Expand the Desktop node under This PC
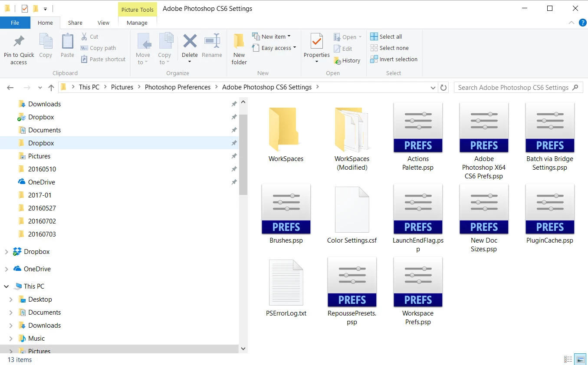Viewport: 588px width, 365px height. (11, 299)
